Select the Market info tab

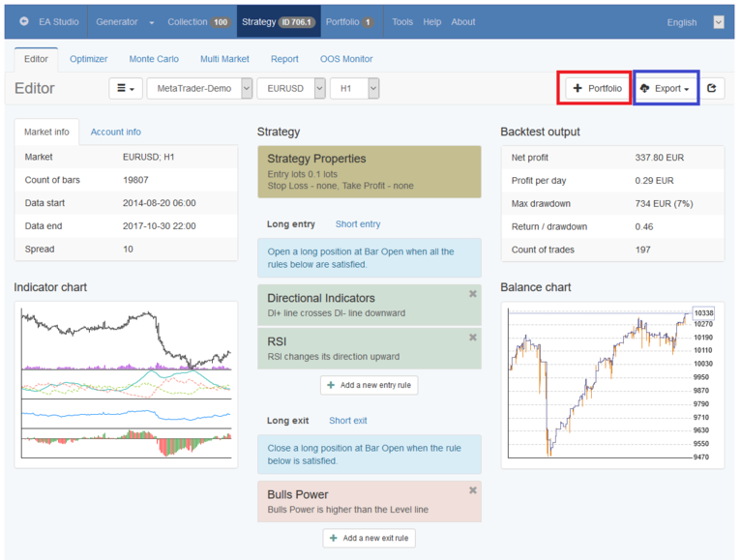tap(46, 132)
